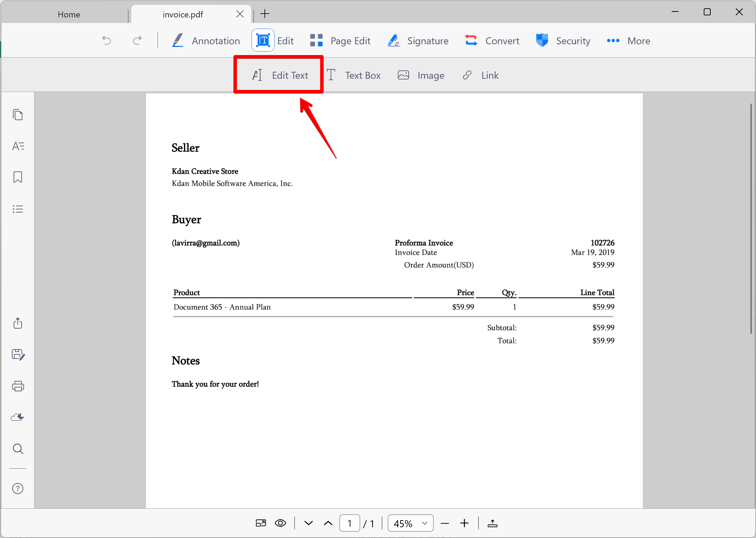This screenshot has height=538, width=756.
Task: Open the bookmark panel in sidebar
Action: pyautogui.click(x=18, y=177)
